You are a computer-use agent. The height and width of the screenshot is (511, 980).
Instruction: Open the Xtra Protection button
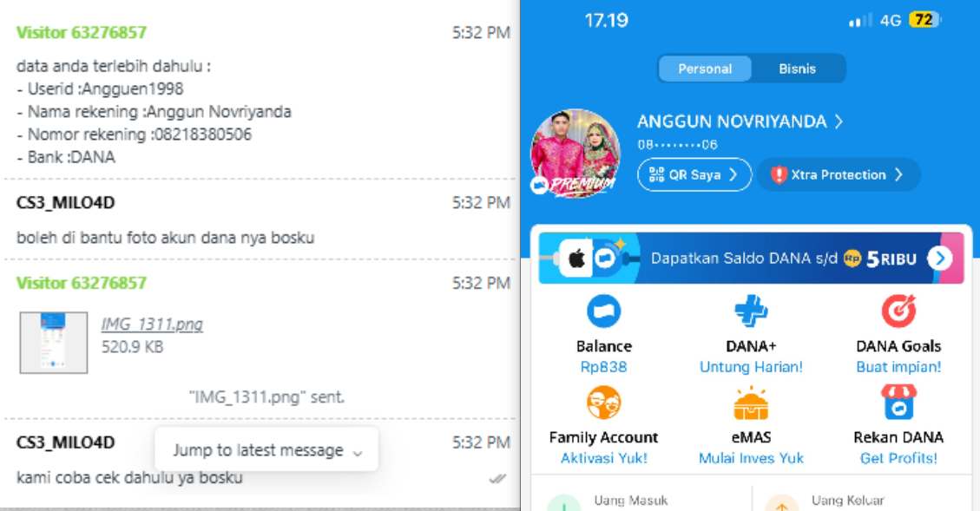pos(839,174)
